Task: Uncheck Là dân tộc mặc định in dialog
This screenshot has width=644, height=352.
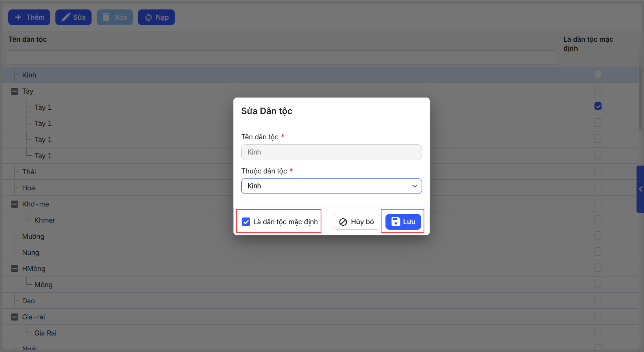Action: point(246,222)
